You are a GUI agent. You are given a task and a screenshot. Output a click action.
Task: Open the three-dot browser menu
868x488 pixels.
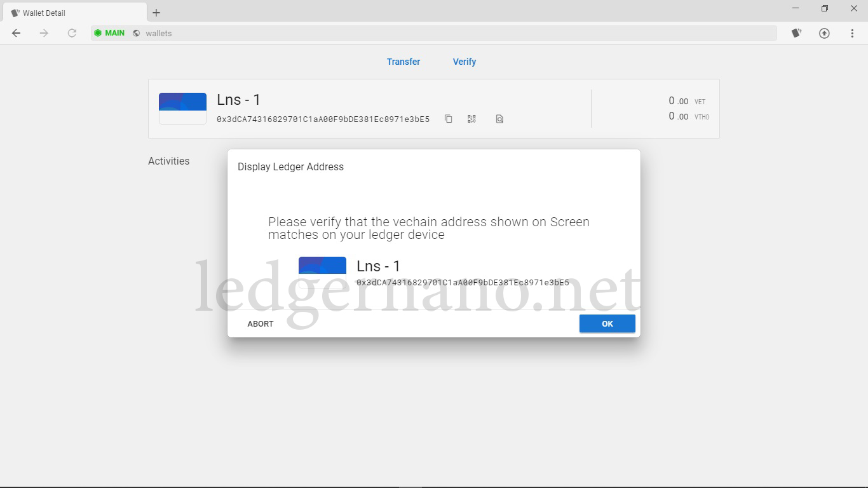coord(852,33)
